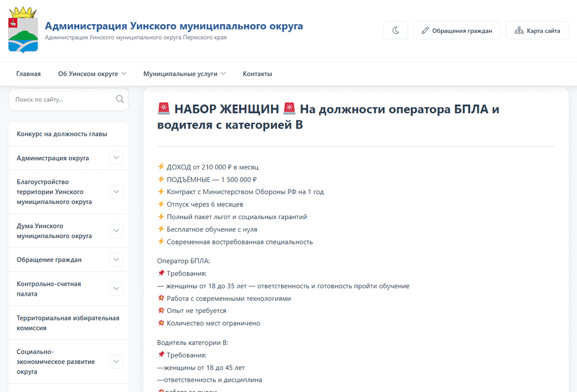
Task: Click the lightning icon beside Современная востребованная специальность
Action: 161,242
